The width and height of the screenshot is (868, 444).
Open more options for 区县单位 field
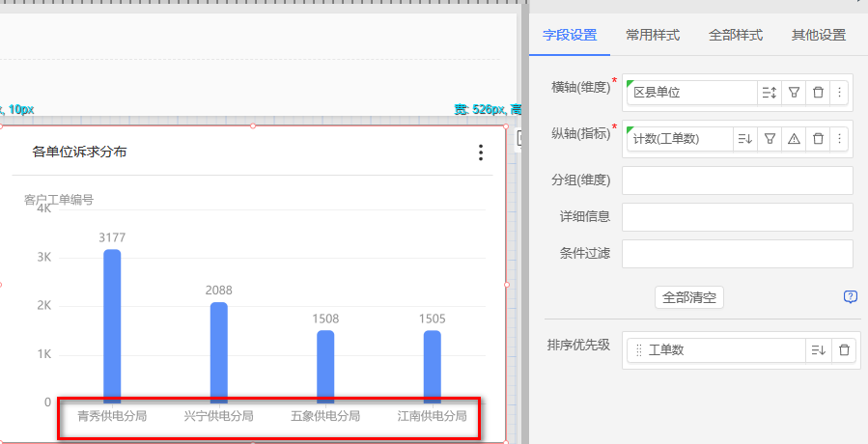tap(839, 93)
